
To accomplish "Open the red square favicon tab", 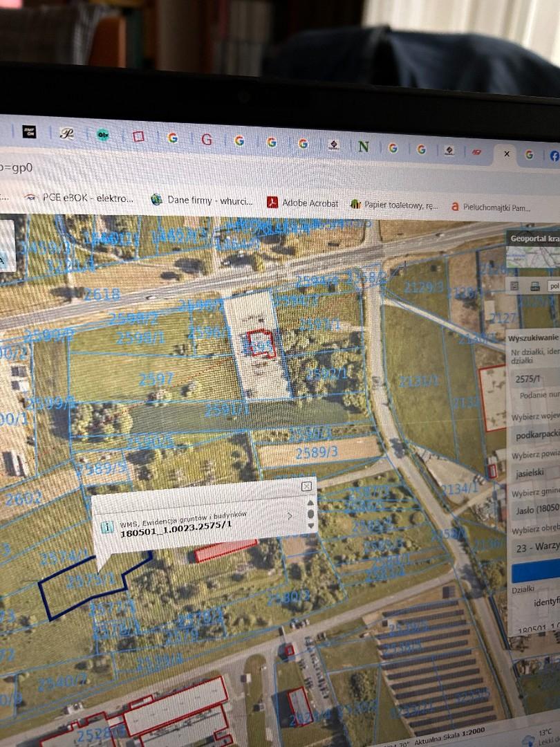I will point(138,137).
